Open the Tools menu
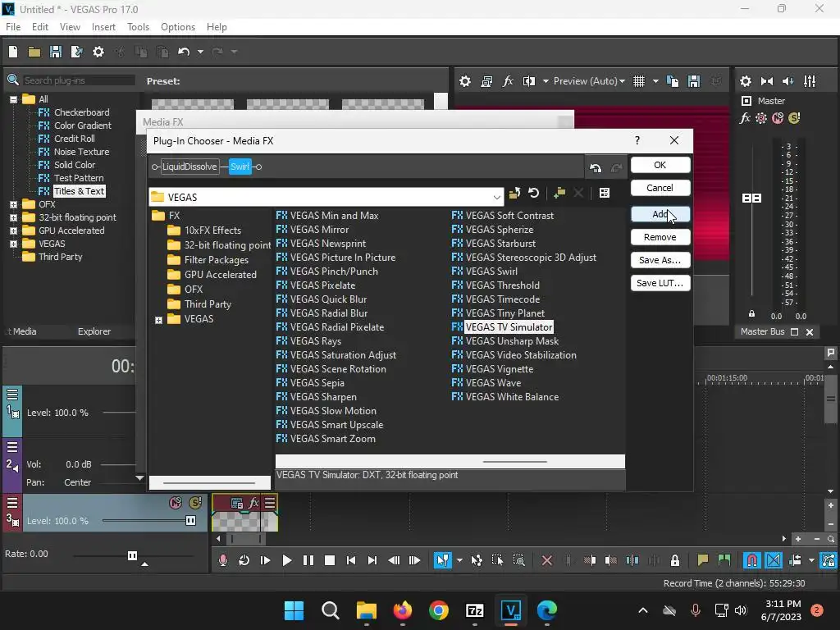This screenshot has width=840, height=630. point(138,27)
